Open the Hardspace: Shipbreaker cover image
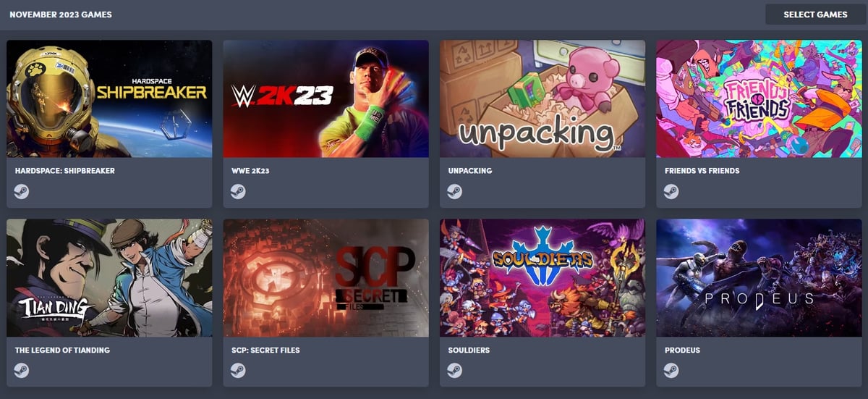Image resolution: width=868 pixels, height=399 pixels. (x=109, y=98)
